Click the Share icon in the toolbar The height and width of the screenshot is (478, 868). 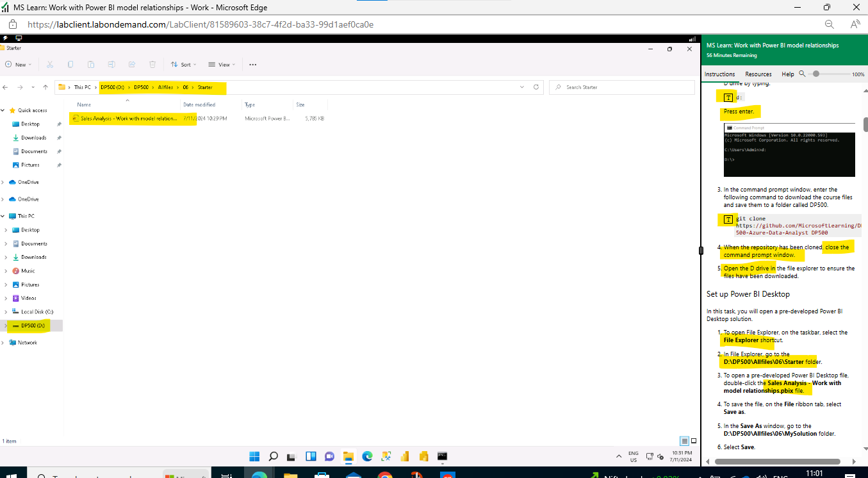pos(132,64)
